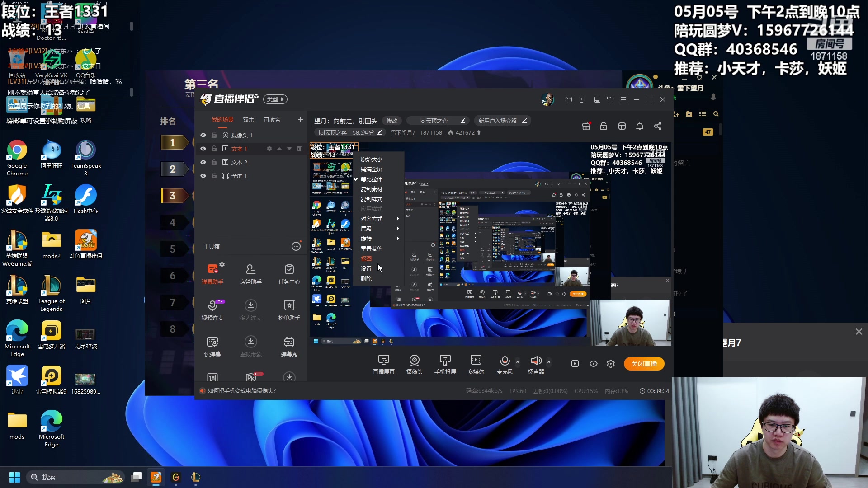Toggle visibility of 摄像头 1 layer

203,135
